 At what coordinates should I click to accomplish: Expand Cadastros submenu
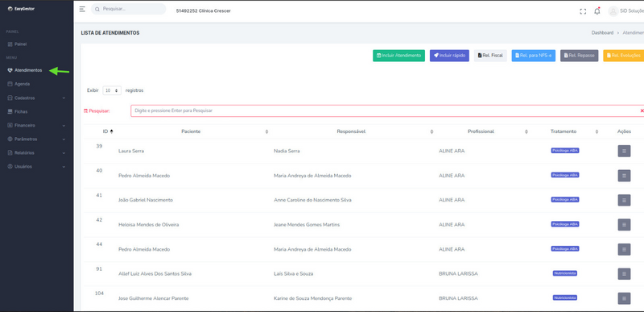point(36,98)
